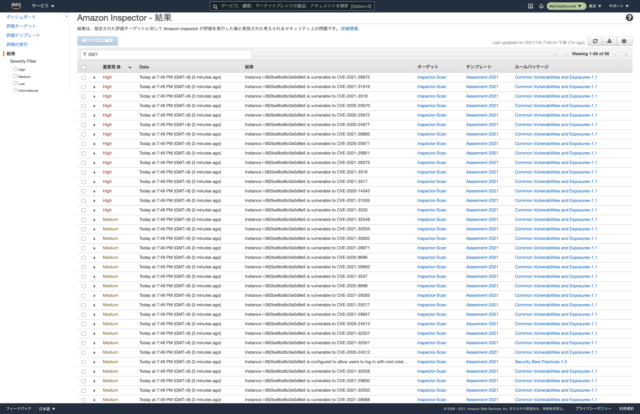Viewport: 640px width, 414px height.
Task: Click the finding text mentioning CVE-2021-3520
Action: (306, 210)
